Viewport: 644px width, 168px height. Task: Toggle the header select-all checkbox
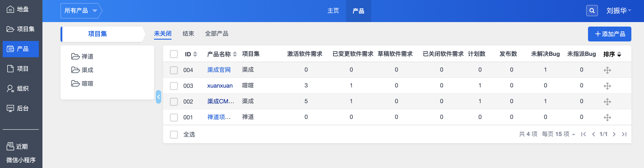pos(174,54)
